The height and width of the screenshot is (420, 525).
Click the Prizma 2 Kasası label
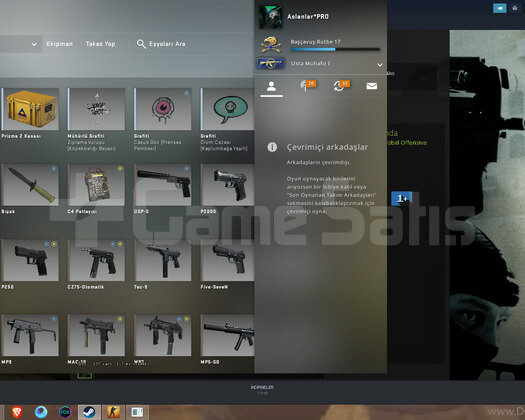[21, 136]
